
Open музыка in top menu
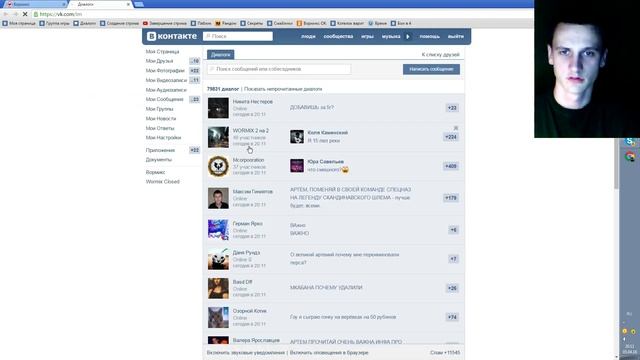tap(391, 36)
